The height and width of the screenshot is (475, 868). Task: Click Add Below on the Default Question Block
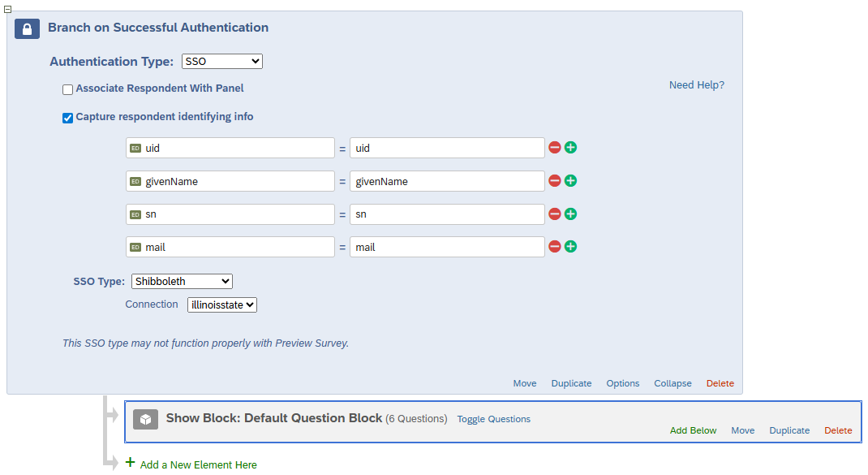click(x=693, y=430)
